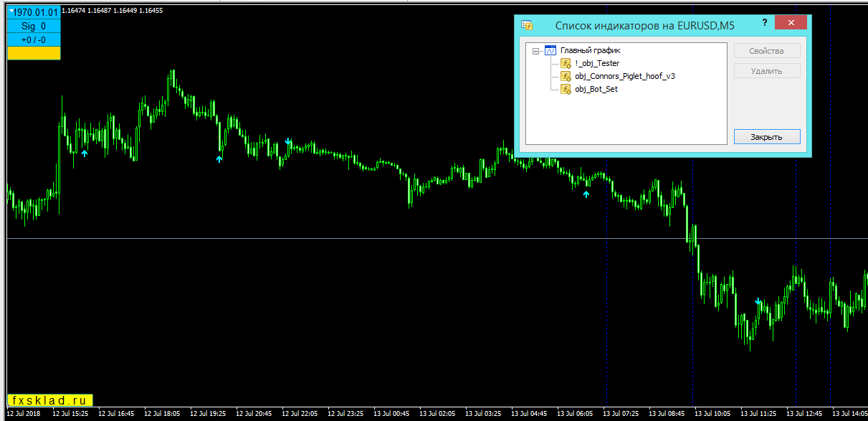868x421 pixels.
Task: Click the 12 Jul 22:05 time axis label
Action: coord(300,414)
